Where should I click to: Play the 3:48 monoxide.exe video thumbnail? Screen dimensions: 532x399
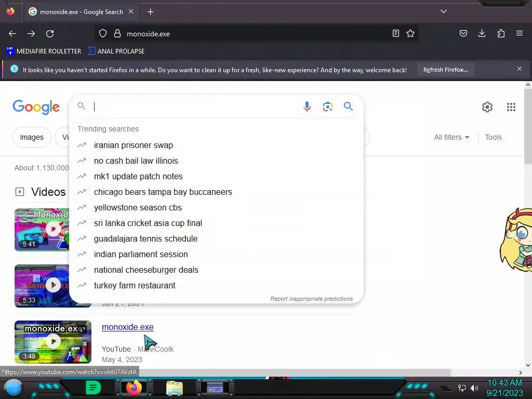pos(53,342)
